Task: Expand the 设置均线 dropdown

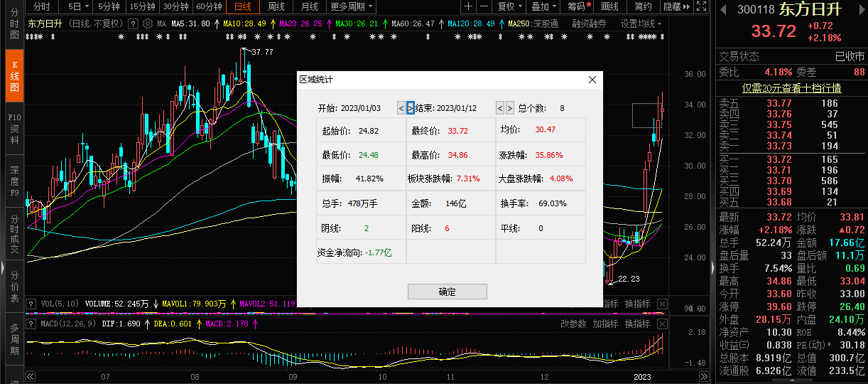Action: pyautogui.click(x=641, y=23)
